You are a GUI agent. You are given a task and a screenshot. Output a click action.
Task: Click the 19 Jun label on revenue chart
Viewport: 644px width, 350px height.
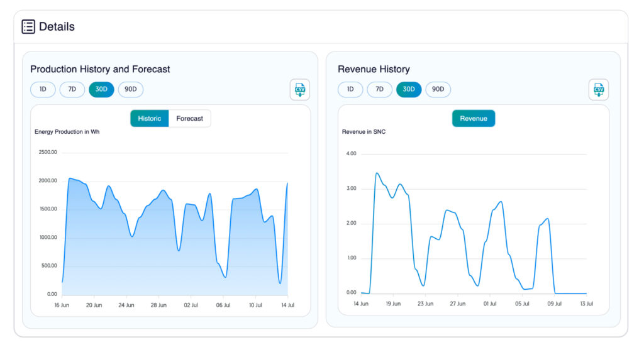point(393,303)
